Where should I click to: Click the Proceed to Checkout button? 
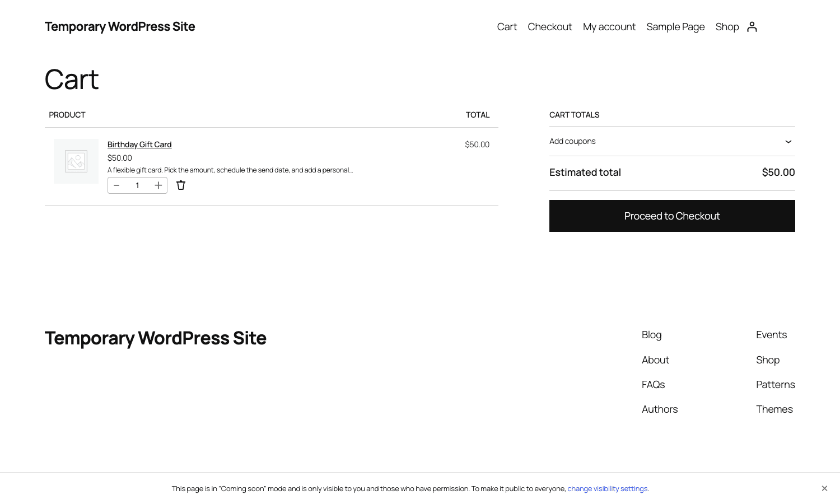(672, 216)
